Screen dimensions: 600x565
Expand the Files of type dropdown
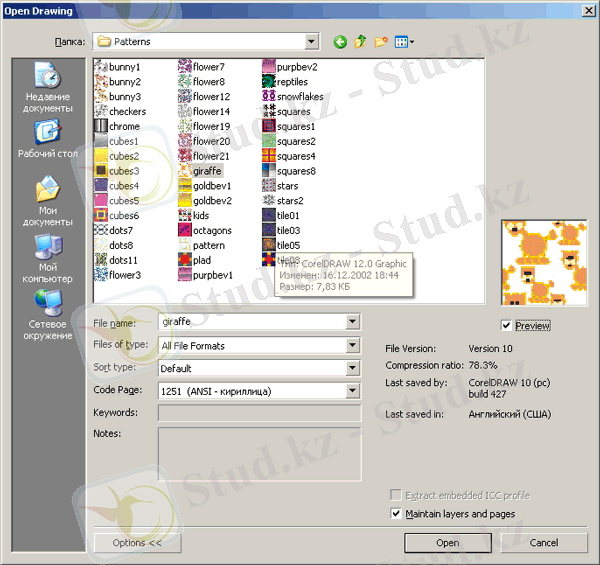pyautogui.click(x=353, y=345)
